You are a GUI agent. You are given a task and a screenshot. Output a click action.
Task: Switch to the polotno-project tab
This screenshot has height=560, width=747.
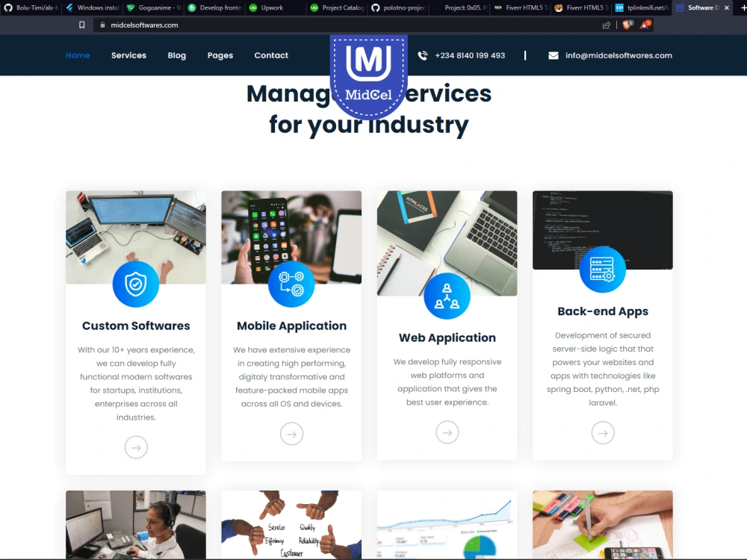pyautogui.click(x=398, y=7)
